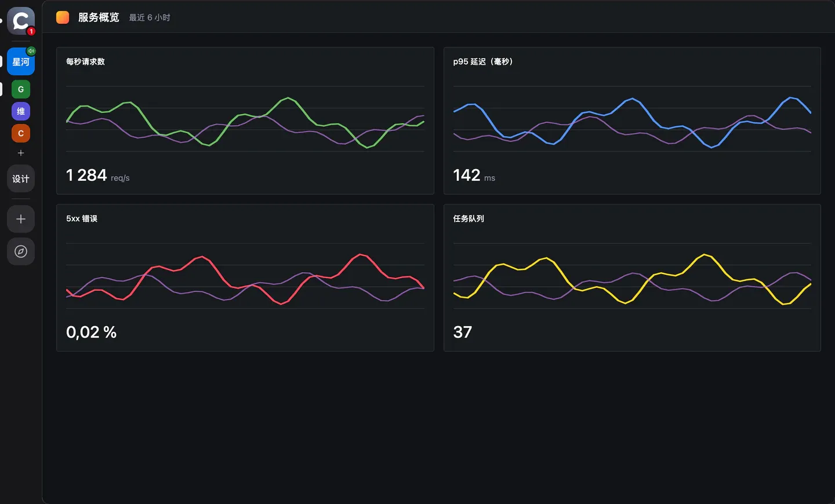Viewport: 835px width, 504px height.
Task: Click the 每秒请求数 panel title
Action: (85, 61)
